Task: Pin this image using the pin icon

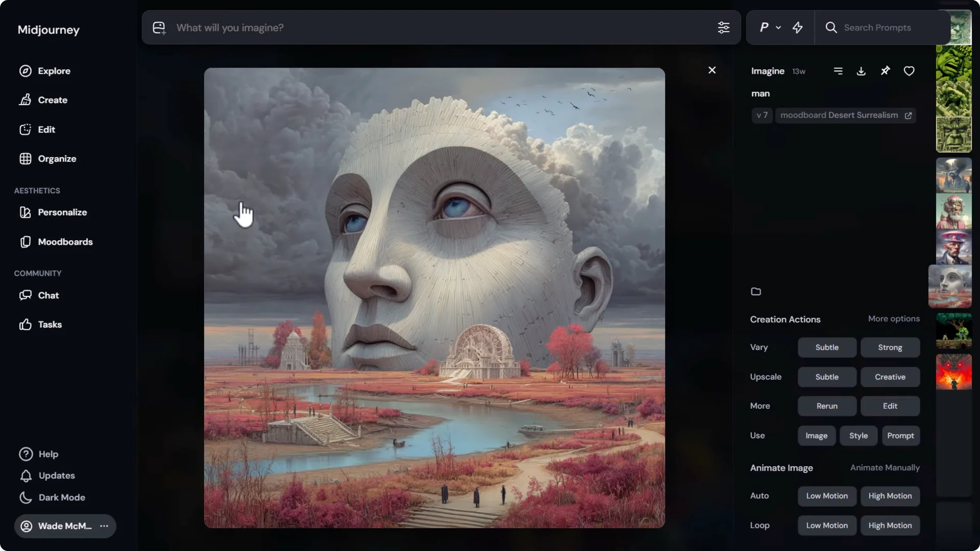Action: point(885,71)
